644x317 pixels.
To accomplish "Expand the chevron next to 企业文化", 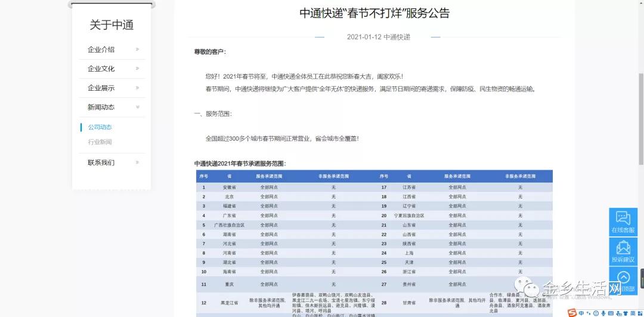I will click(137, 68).
